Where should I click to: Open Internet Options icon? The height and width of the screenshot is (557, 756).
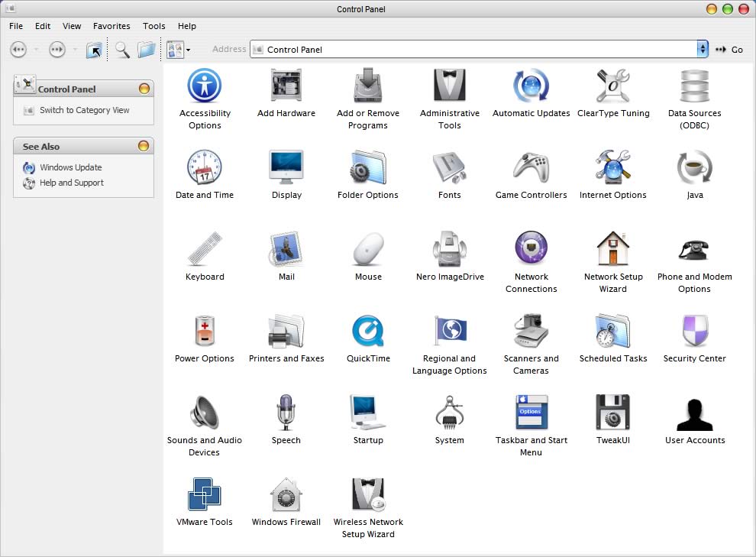pos(612,167)
